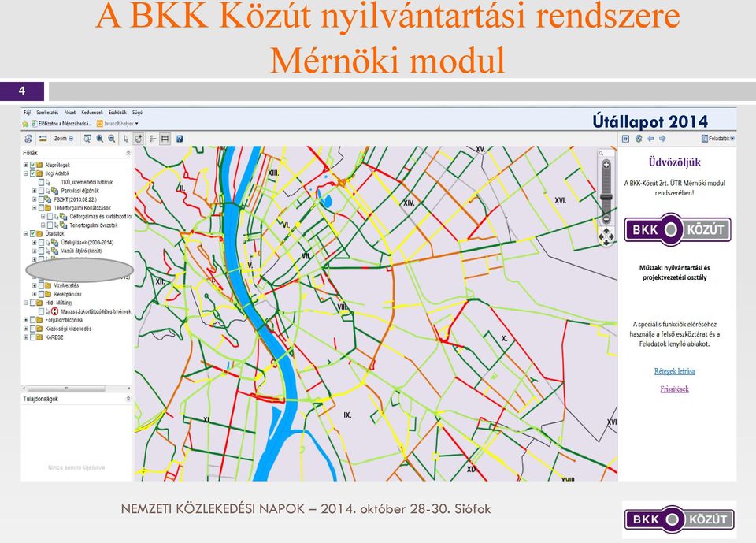756x543 pixels.
Task: Collapse the Jogi Adatok tree node
Action: 26,173
